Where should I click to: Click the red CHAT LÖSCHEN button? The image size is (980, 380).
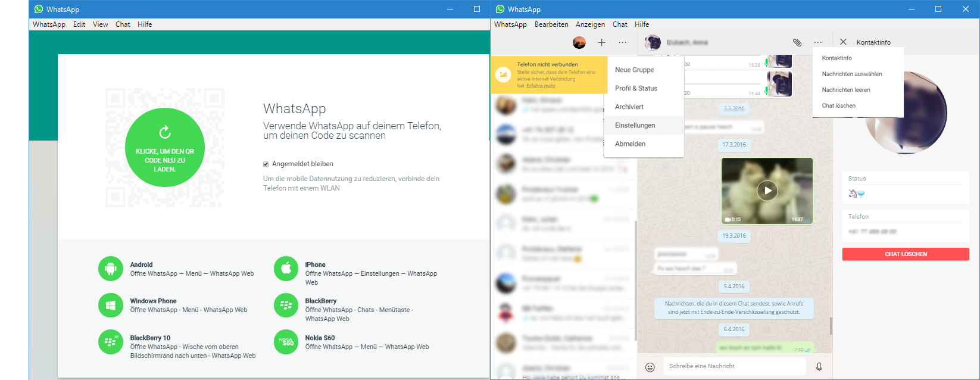(906, 254)
